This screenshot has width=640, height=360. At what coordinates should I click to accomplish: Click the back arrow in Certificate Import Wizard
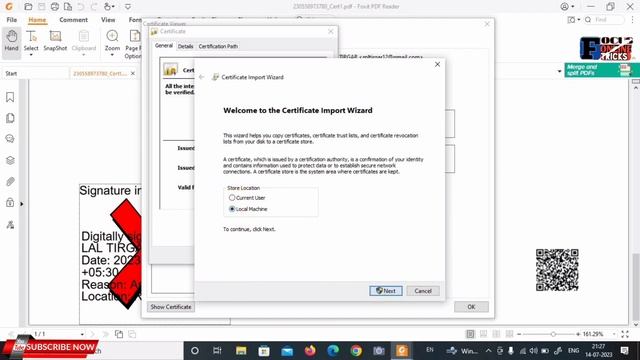[x=202, y=77]
